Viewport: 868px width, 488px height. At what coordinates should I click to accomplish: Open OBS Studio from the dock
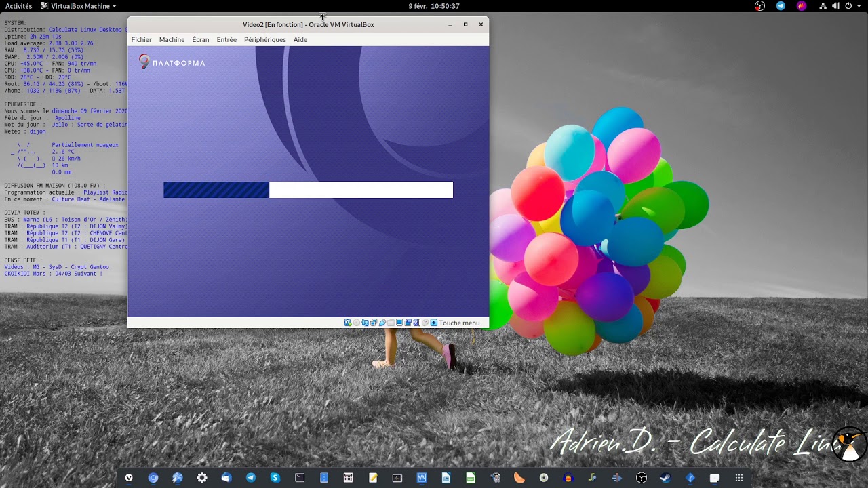click(x=642, y=478)
